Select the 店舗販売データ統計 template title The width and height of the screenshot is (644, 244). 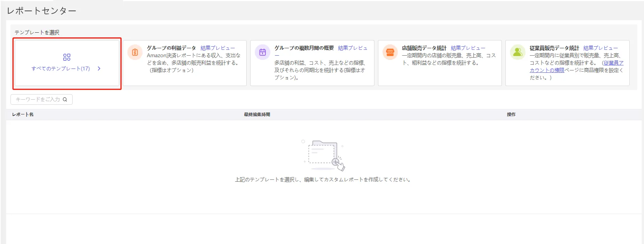click(424, 48)
